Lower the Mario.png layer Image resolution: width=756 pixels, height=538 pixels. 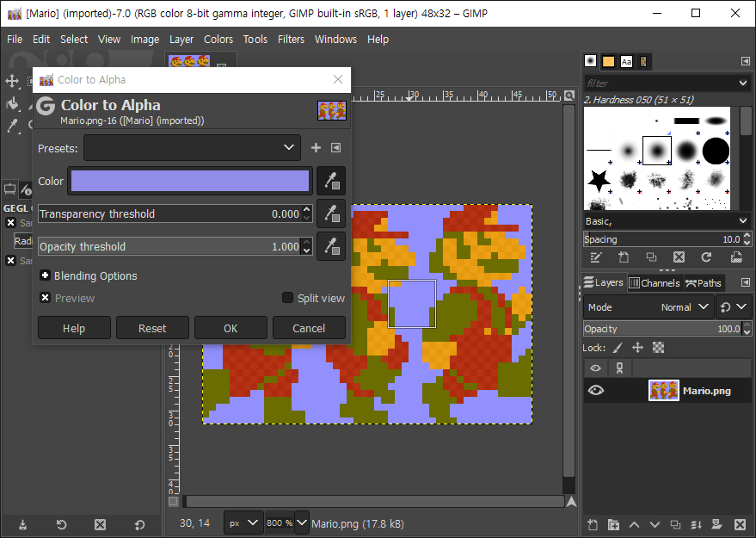click(x=655, y=524)
